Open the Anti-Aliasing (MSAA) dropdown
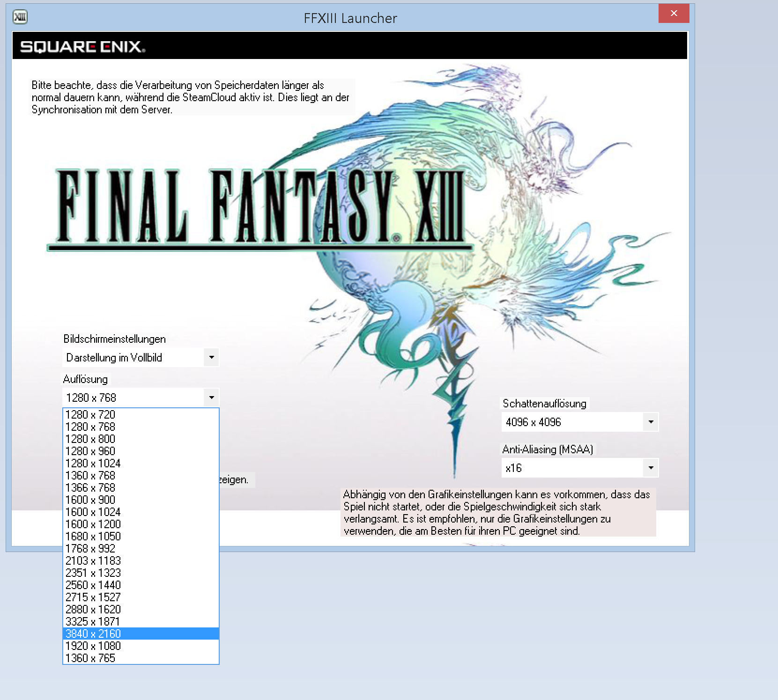The image size is (778, 700). [580, 468]
